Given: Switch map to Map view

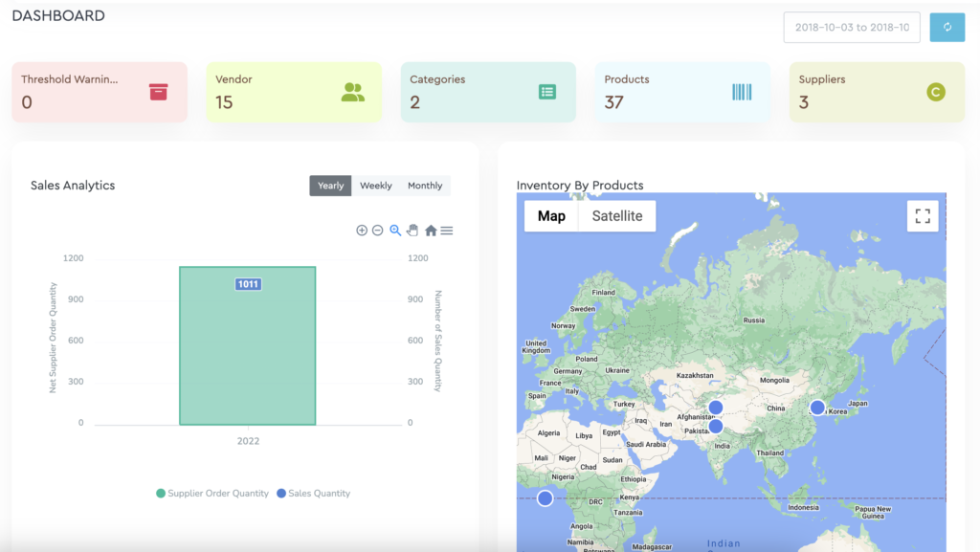Looking at the screenshot, I should click(551, 216).
